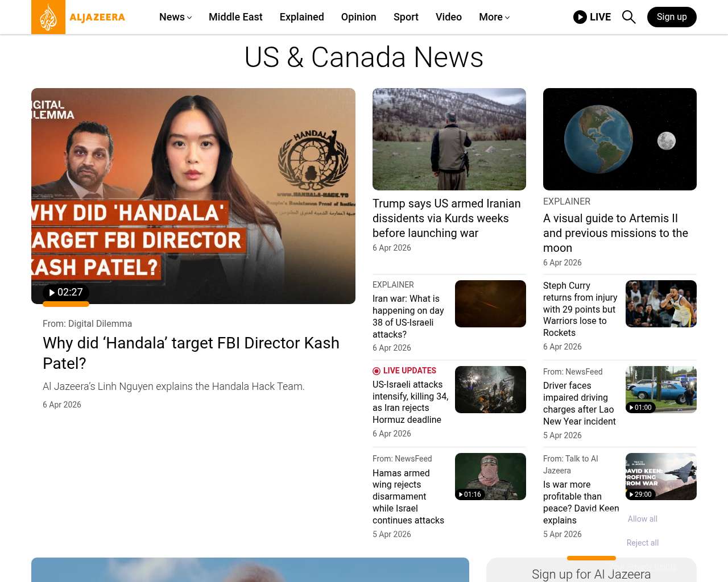728x582 pixels.
Task: Click the US-Israeli attacks rubble thumbnail
Action: (490, 389)
